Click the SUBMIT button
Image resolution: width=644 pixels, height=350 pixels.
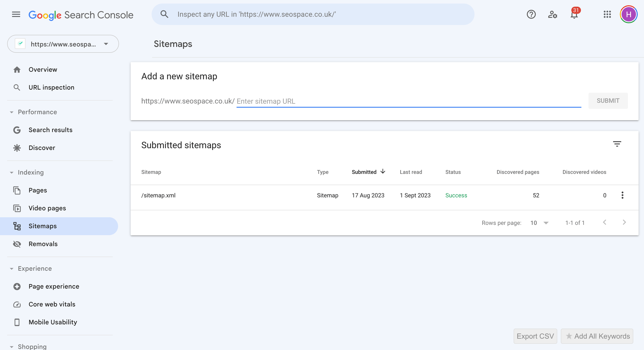[608, 101]
